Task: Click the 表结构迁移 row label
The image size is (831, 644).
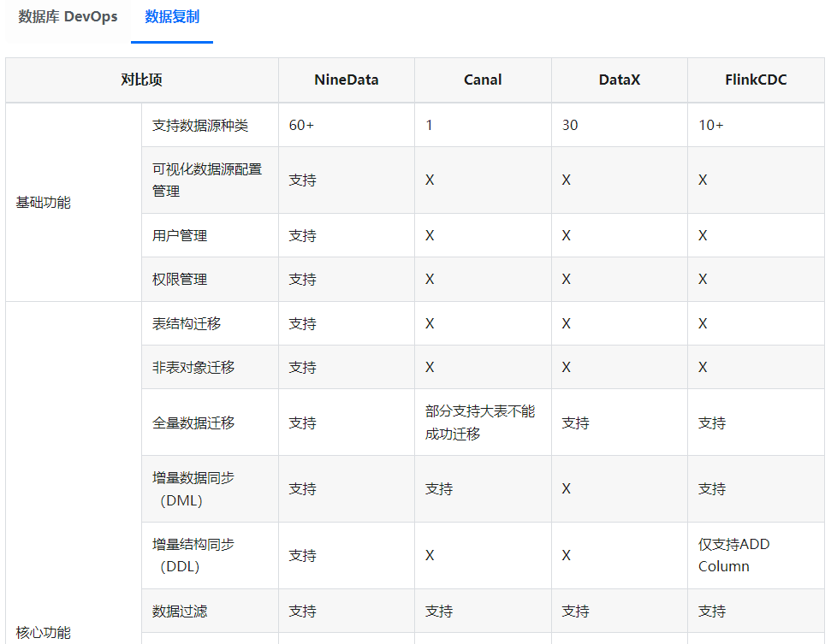Action: point(187,323)
